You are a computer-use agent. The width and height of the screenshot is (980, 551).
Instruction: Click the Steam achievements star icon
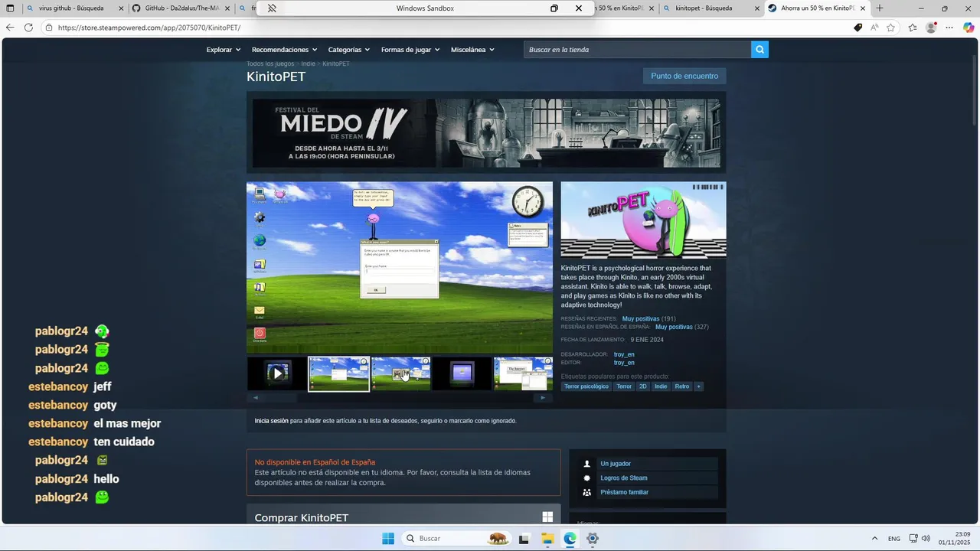[x=587, y=478]
